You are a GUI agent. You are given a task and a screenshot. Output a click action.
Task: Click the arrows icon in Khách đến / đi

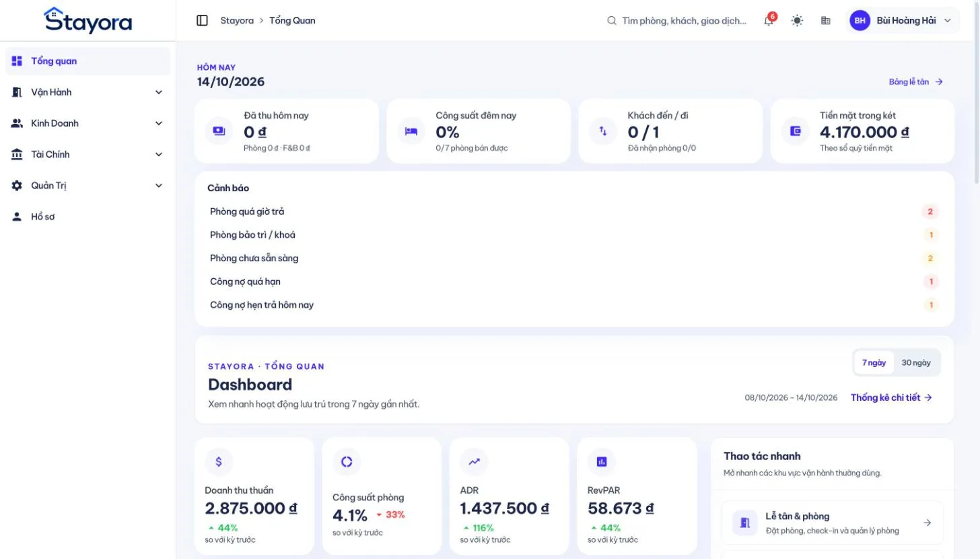(603, 131)
